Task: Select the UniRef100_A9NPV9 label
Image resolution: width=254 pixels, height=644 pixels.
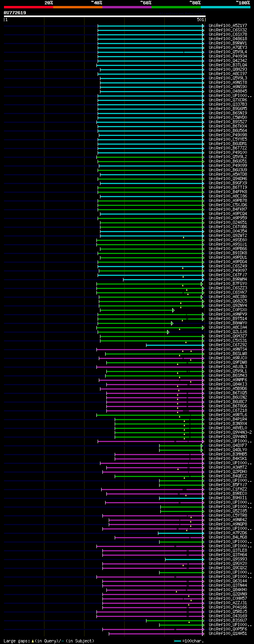Action: 228,314
